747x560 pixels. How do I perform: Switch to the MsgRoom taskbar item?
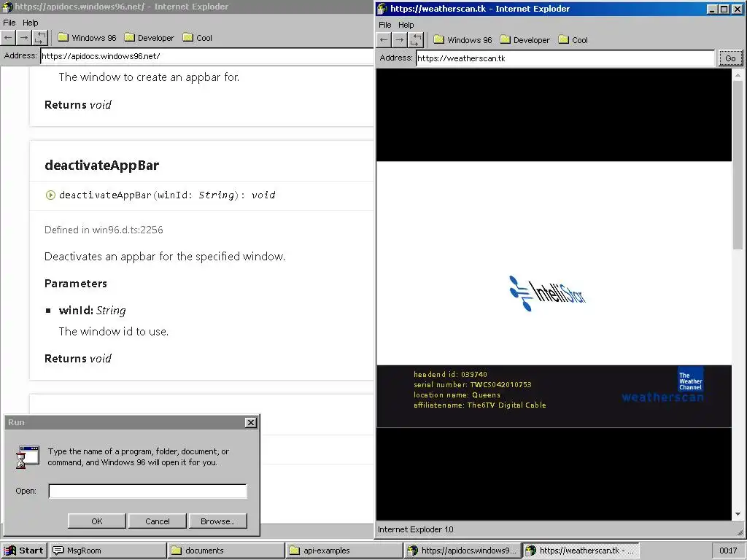click(x=108, y=551)
